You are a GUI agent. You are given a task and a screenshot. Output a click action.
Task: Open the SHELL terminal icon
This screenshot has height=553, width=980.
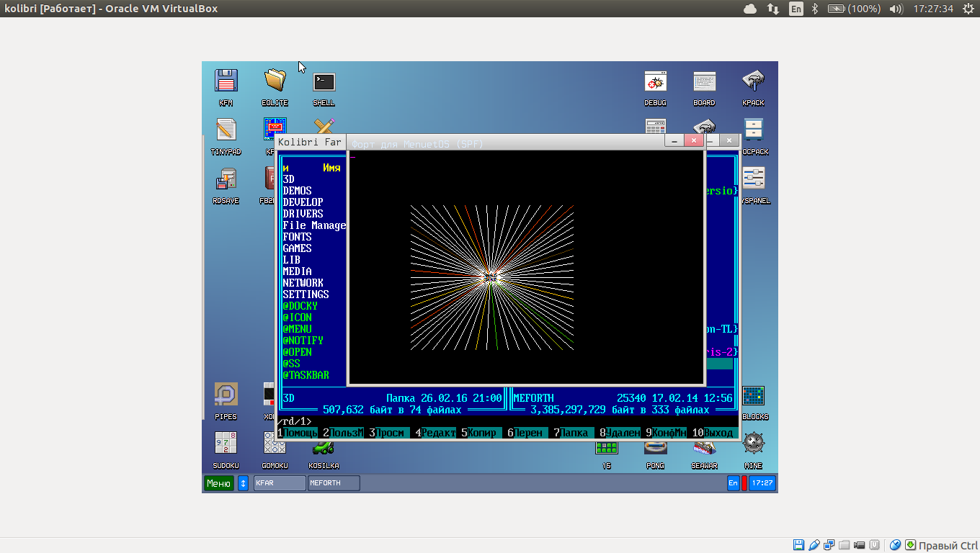pyautogui.click(x=324, y=81)
